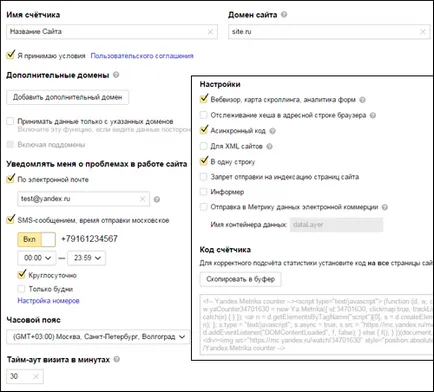Check Только будни checkbox

[x=21, y=289]
